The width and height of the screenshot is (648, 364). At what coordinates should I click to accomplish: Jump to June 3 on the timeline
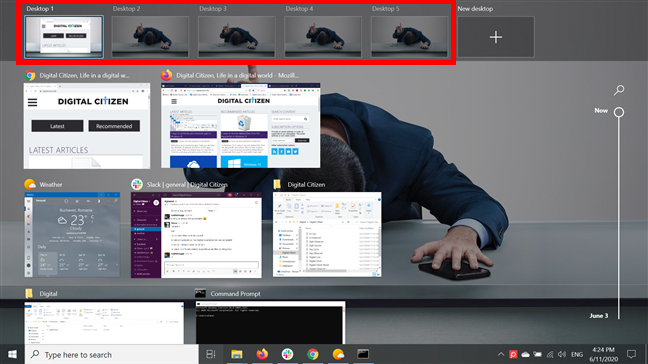click(x=598, y=316)
